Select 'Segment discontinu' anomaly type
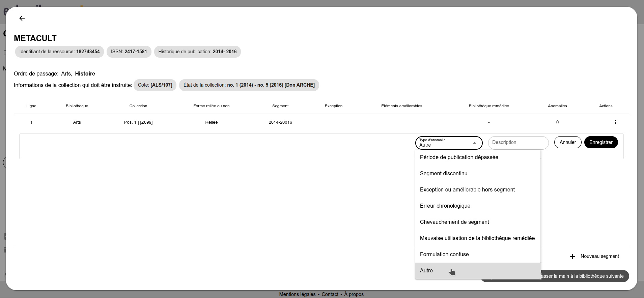This screenshot has width=644, height=298. coord(443,174)
